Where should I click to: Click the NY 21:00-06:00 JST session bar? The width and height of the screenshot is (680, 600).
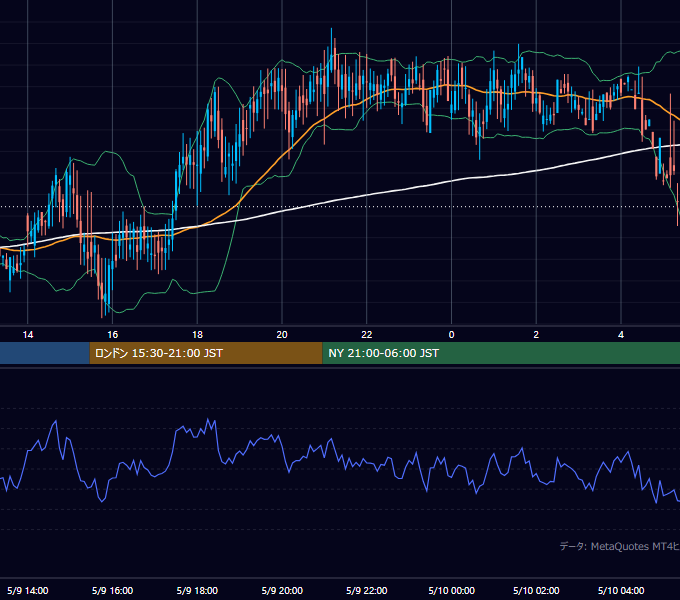click(501, 353)
